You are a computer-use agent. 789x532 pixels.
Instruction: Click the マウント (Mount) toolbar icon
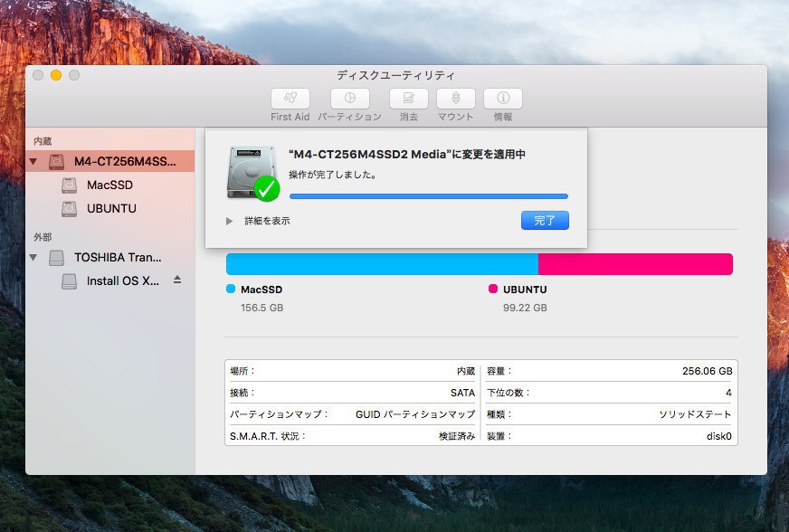tap(455, 99)
